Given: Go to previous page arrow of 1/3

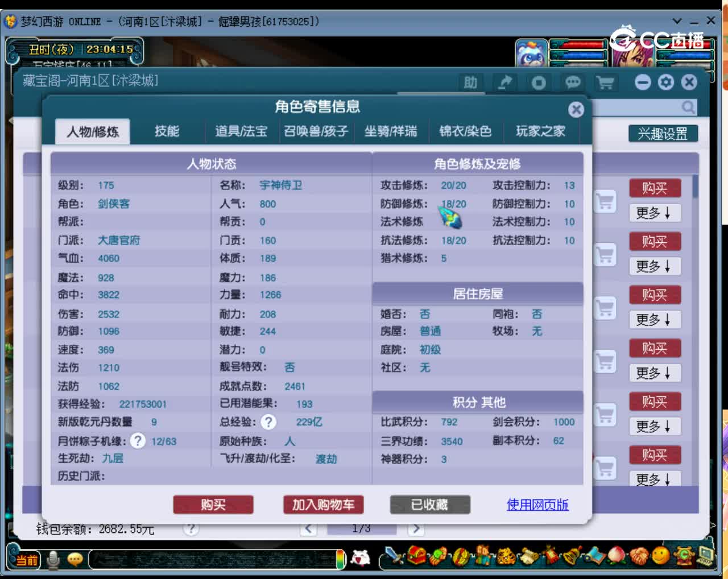Looking at the screenshot, I should (x=308, y=528).
